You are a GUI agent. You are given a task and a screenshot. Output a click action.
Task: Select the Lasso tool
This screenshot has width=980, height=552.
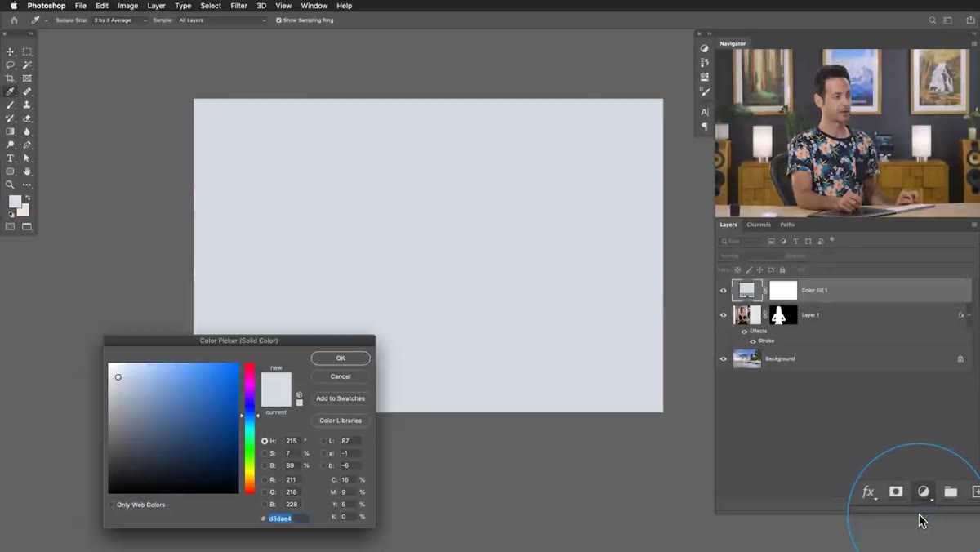click(x=11, y=65)
